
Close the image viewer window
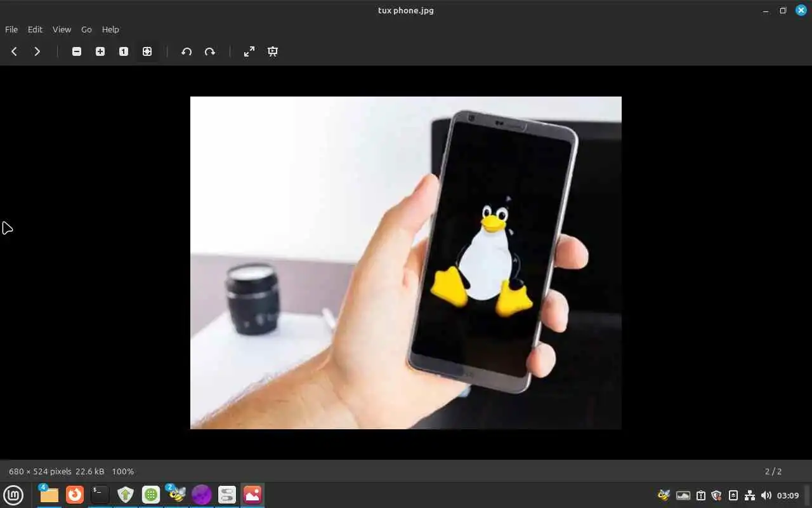801,10
